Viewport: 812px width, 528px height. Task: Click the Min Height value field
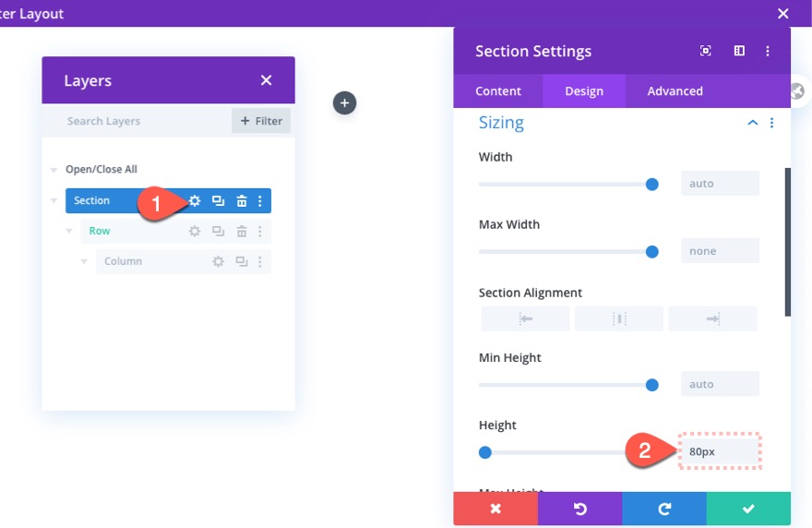[720, 384]
